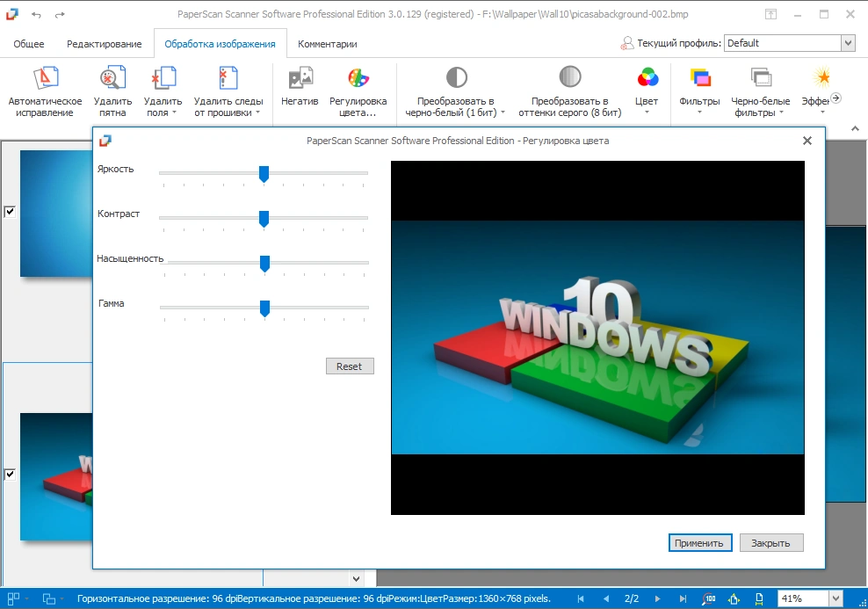Go to next page in status bar
The image size is (868, 609).
pos(657,598)
